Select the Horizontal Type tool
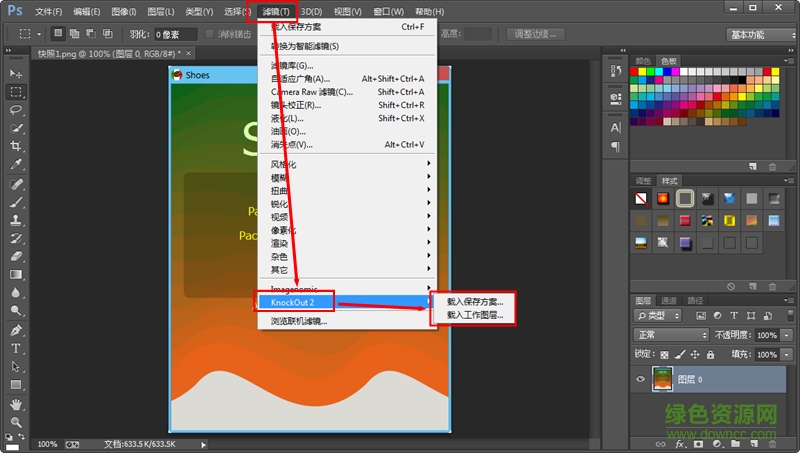The height and width of the screenshot is (453, 800). (x=16, y=348)
